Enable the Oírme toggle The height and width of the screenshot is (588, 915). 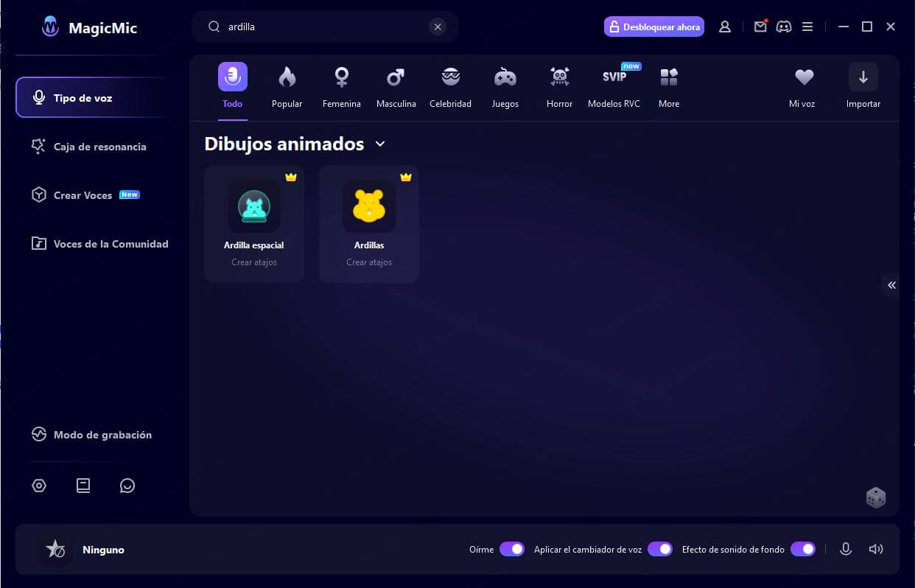(x=513, y=549)
